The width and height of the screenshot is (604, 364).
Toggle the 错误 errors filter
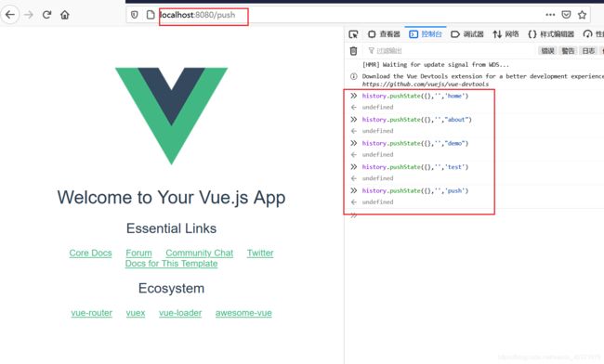[x=547, y=51]
